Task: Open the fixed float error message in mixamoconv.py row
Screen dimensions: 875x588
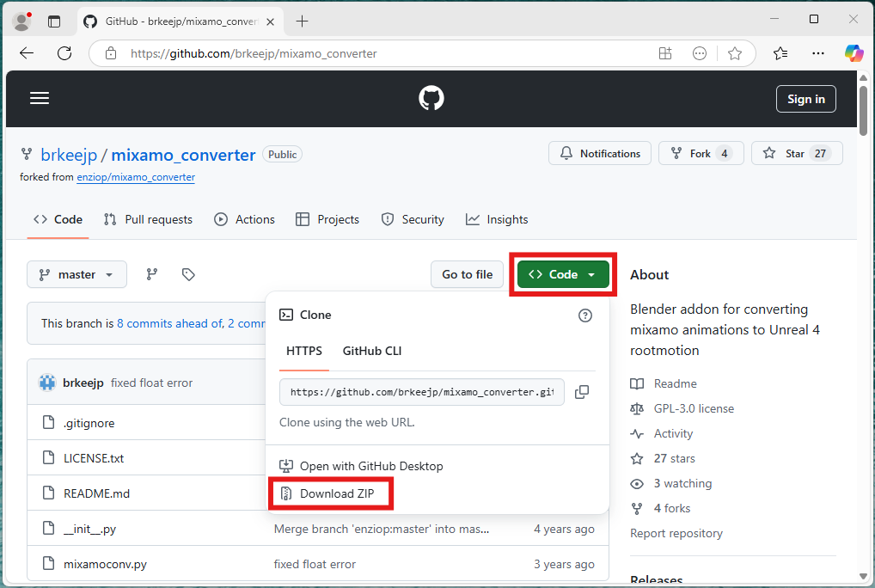Action: [315, 564]
